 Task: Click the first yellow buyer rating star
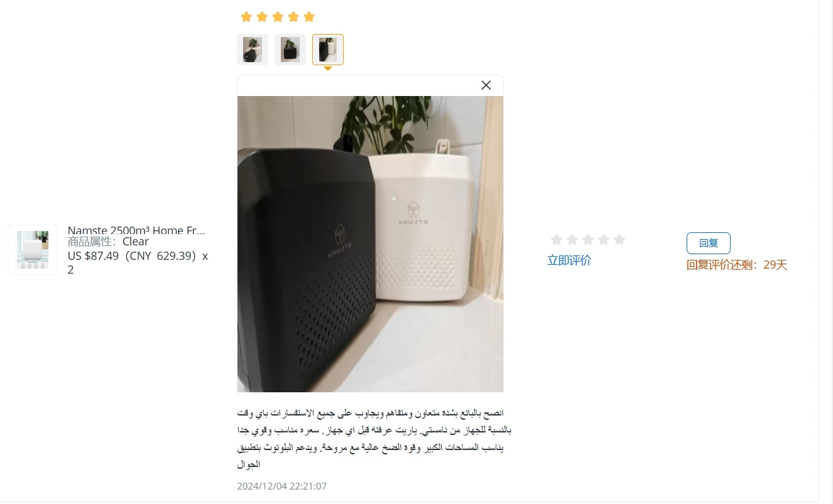[x=246, y=17]
